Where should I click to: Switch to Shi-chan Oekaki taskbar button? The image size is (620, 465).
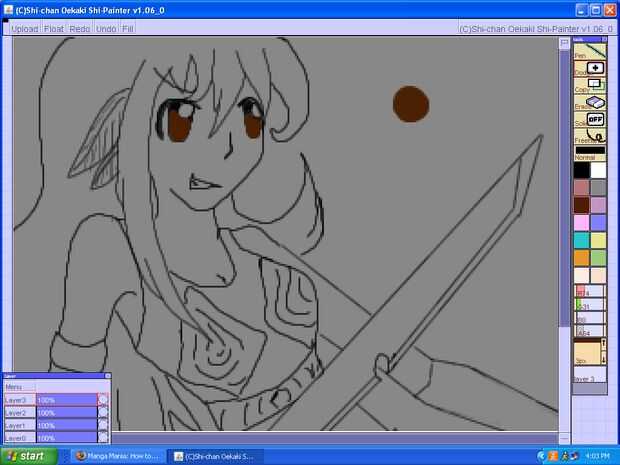pos(215,456)
